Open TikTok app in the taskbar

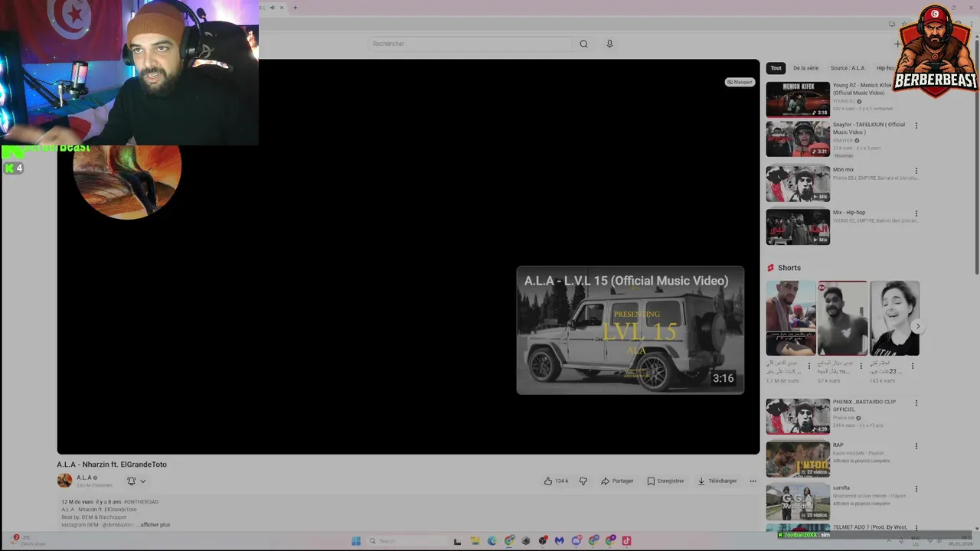click(626, 541)
